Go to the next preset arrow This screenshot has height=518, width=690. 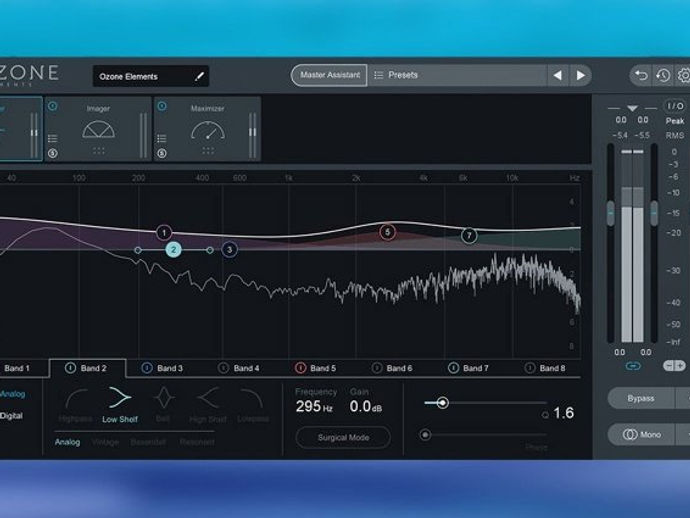[580, 76]
